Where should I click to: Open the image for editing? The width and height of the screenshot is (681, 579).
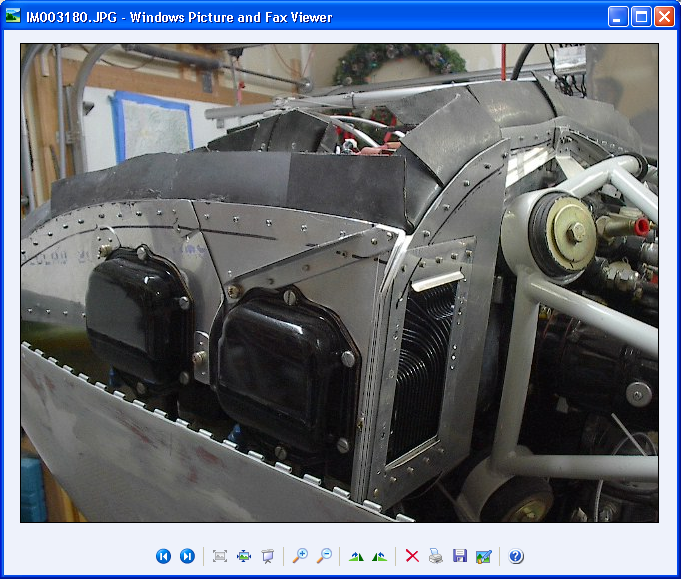pyautogui.click(x=484, y=556)
